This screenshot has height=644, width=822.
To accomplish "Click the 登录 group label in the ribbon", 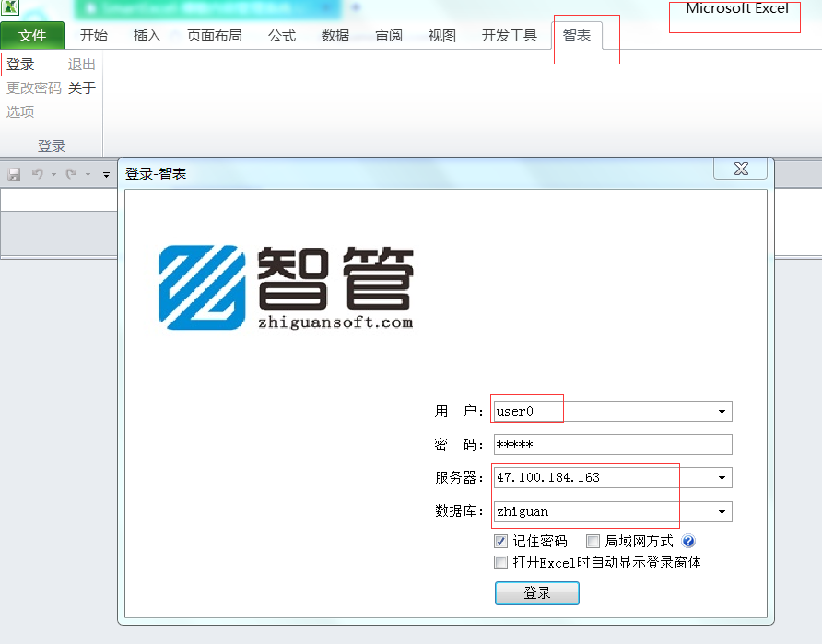I will (52, 146).
